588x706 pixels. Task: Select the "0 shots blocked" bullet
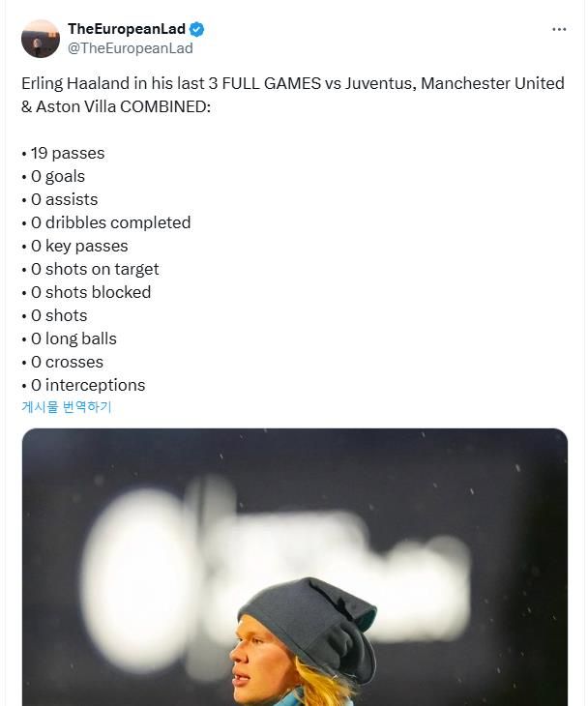[x=86, y=292]
